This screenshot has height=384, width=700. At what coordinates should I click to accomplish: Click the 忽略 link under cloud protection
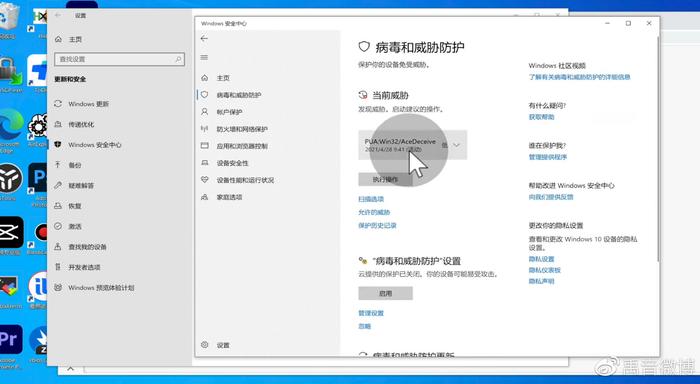[364, 326]
